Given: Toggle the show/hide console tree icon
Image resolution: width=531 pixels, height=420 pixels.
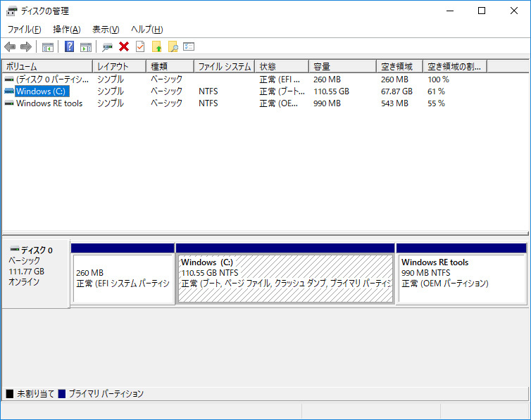Looking at the screenshot, I should coord(48,47).
